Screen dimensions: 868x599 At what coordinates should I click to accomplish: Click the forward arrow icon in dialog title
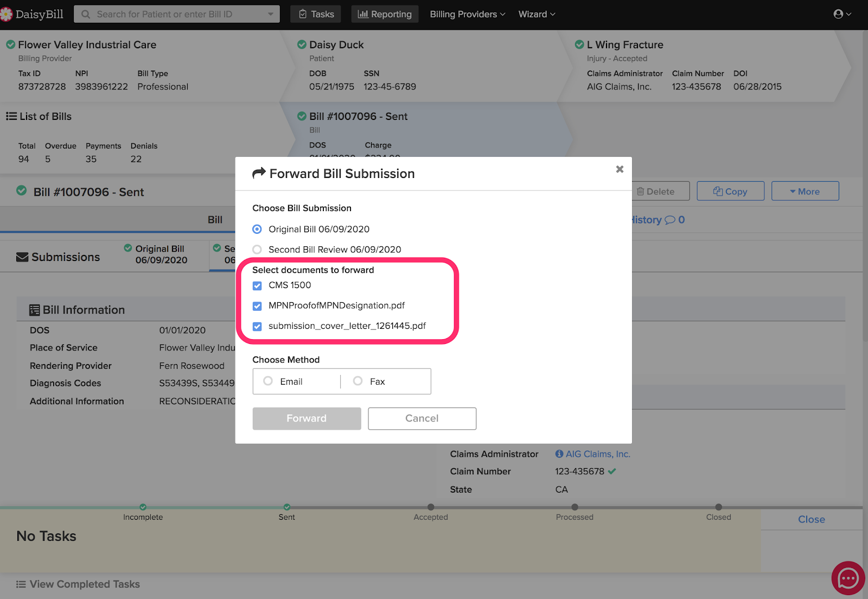pyautogui.click(x=259, y=173)
